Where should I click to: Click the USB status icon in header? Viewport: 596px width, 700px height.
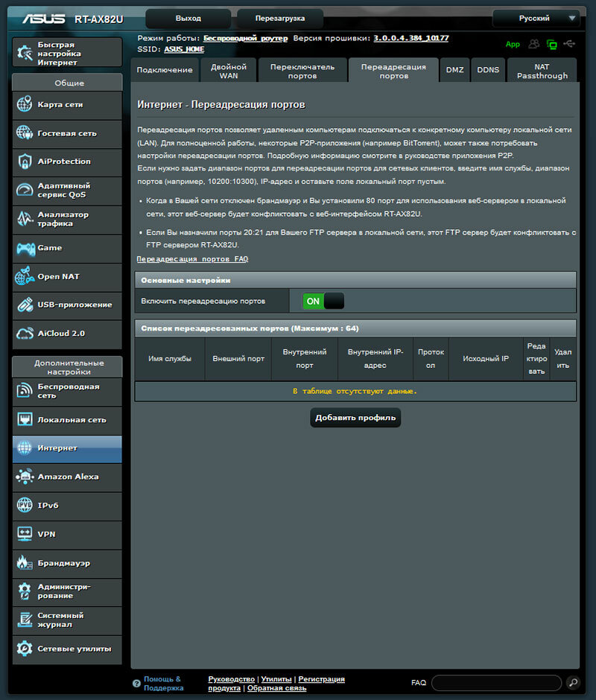[x=569, y=44]
